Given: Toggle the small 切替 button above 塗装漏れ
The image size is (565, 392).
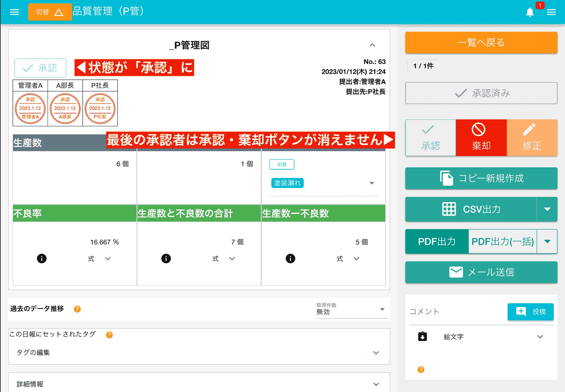Looking at the screenshot, I should click(282, 164).
